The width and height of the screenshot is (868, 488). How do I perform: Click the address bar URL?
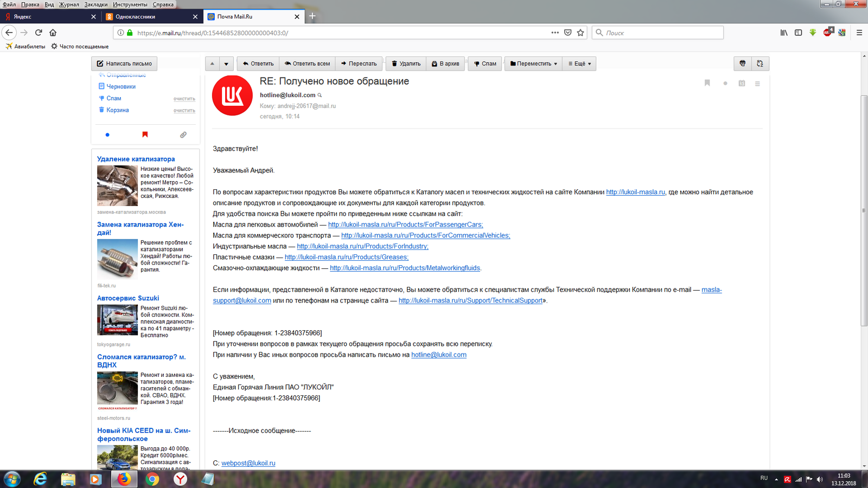(213, 33)
